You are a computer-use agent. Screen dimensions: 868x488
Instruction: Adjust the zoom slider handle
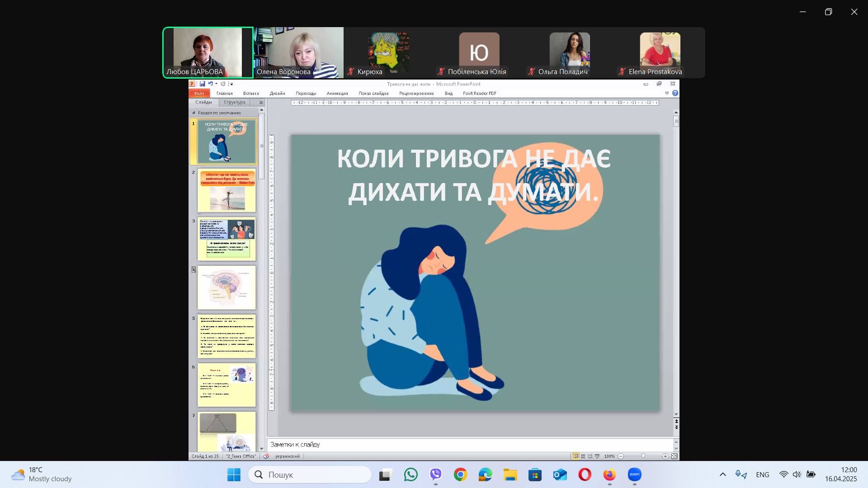click(643, 456)
